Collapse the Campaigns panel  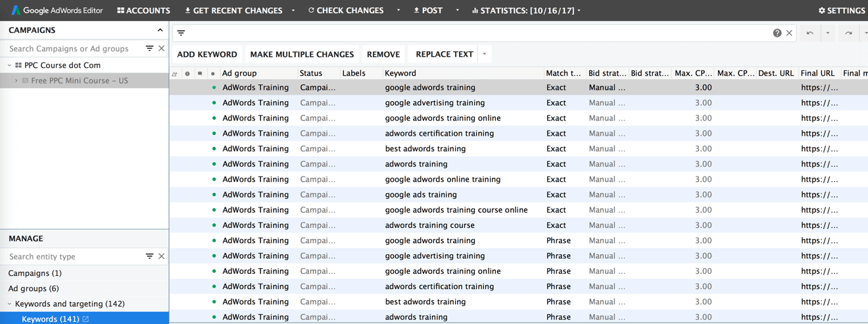[160, 30]
